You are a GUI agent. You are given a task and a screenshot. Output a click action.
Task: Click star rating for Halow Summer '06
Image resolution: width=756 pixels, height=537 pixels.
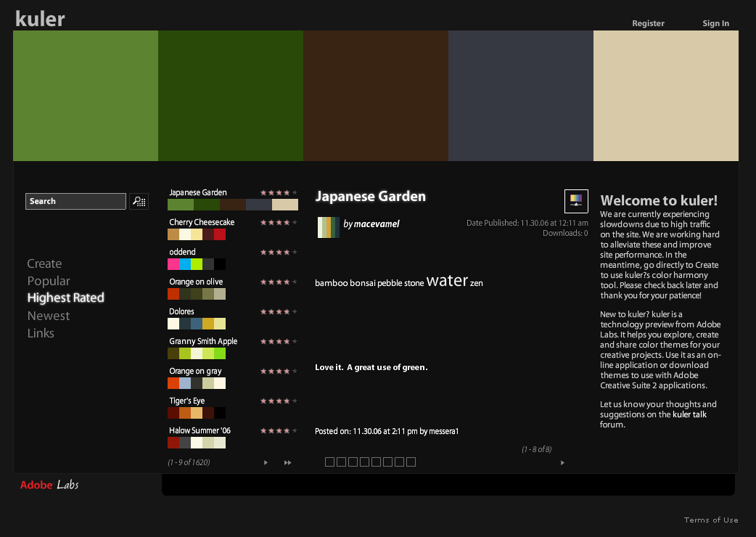tap(279, 431)
